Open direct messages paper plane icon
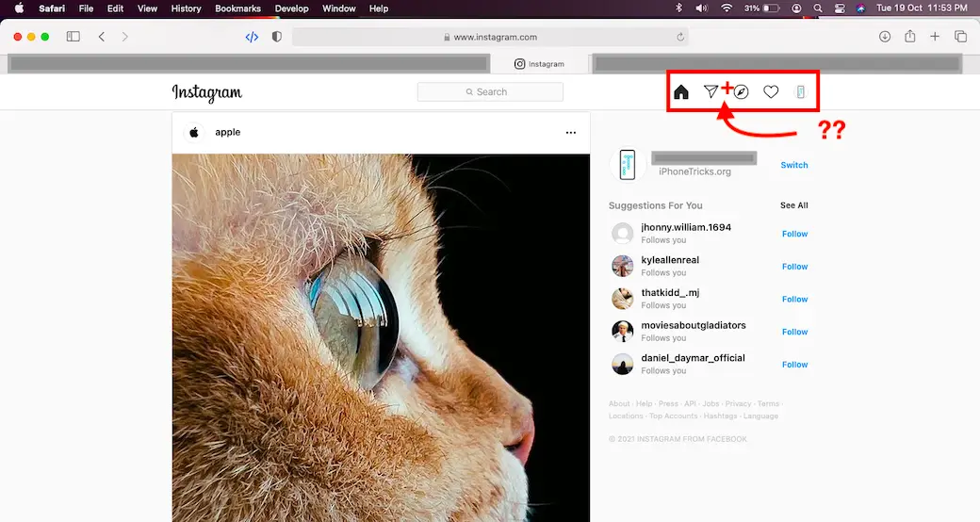Viewport: 980px width, 522px height. [x=711, y=91]
